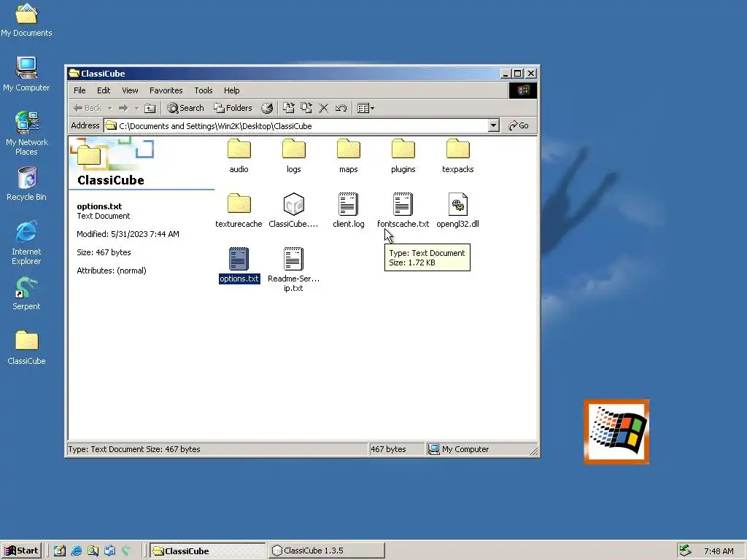The height and width of the screenshot is (560, 747).
Task: Select the Serpent shortcut on desktop
Action: coord(26,293)
